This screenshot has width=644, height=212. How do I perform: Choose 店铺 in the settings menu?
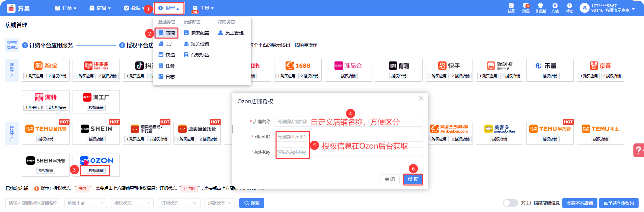166,33
